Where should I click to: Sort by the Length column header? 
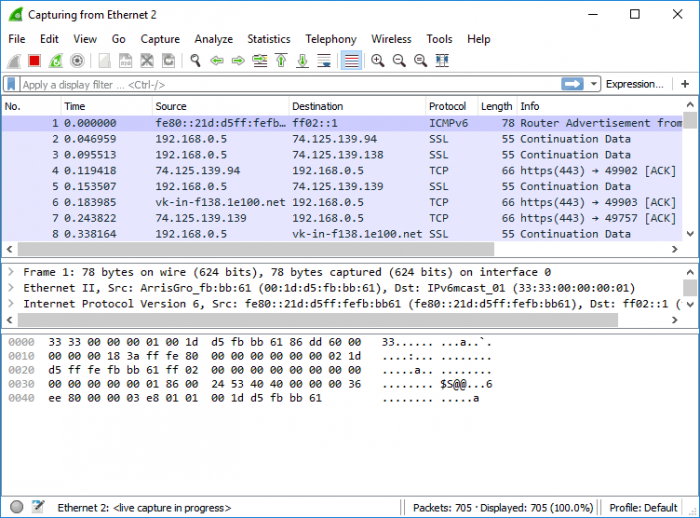click(x=497, y=106)
